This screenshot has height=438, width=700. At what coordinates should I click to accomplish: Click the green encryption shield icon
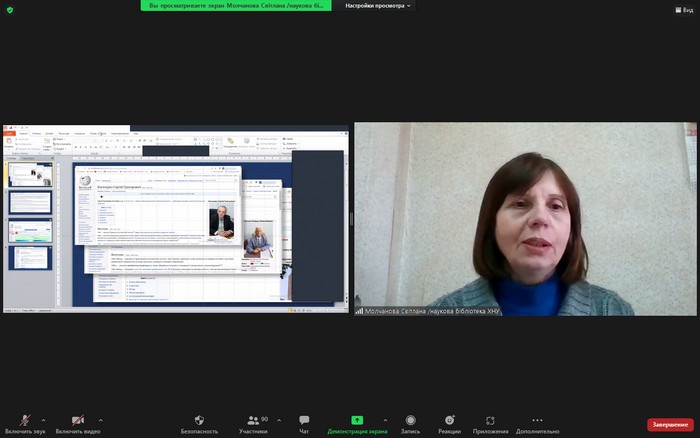10,9
